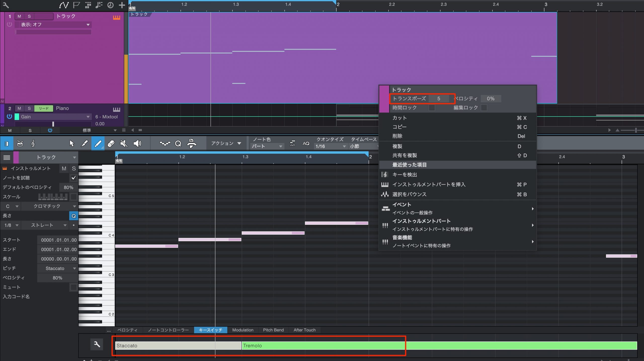This screenshot has height=361, width=644.
Task: Choose the Mute tool icon
Action: [x=124, y=143]
